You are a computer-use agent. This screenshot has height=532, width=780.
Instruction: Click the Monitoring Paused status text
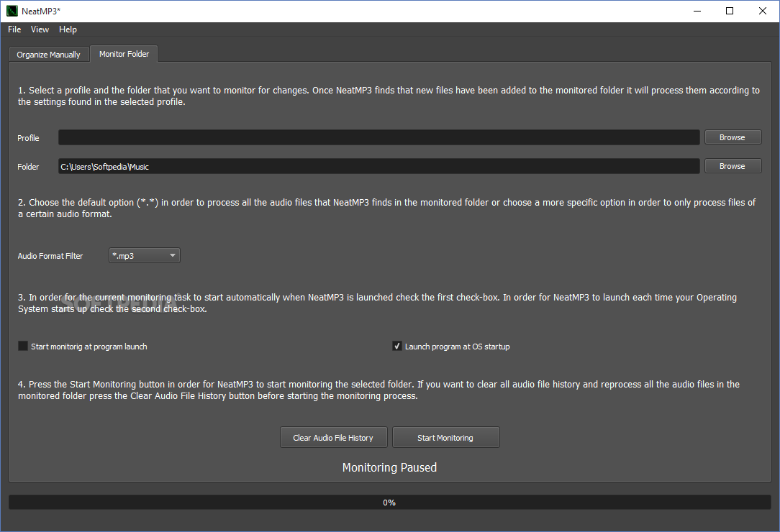389,467
